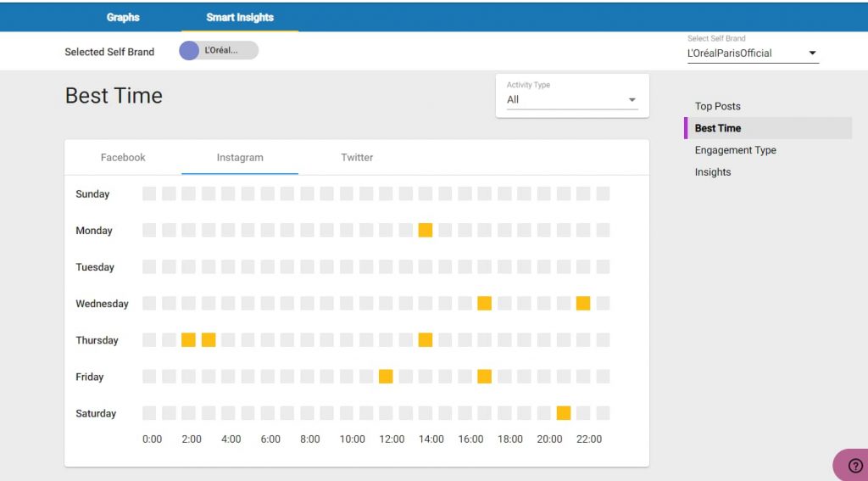Open the Twitter tab
The width and height of the screenshot is (868, 481).
tap(357, 158)
